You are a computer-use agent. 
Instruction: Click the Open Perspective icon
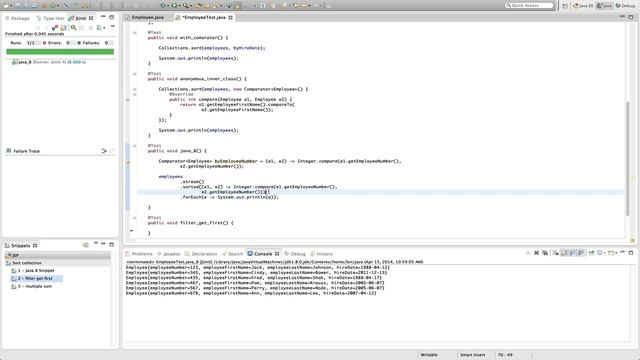(565, 6)
